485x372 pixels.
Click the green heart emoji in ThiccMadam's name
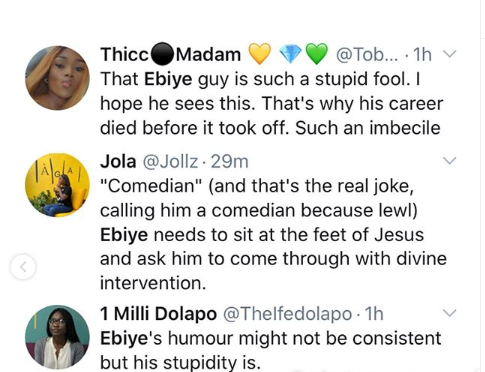(317, 54)
